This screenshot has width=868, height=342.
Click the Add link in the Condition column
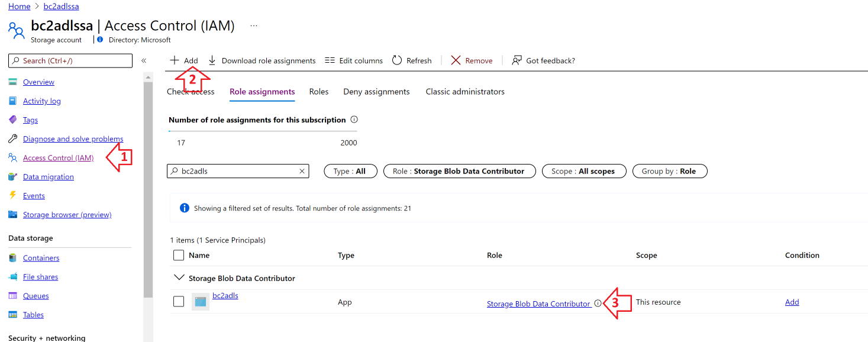[792, 302]
